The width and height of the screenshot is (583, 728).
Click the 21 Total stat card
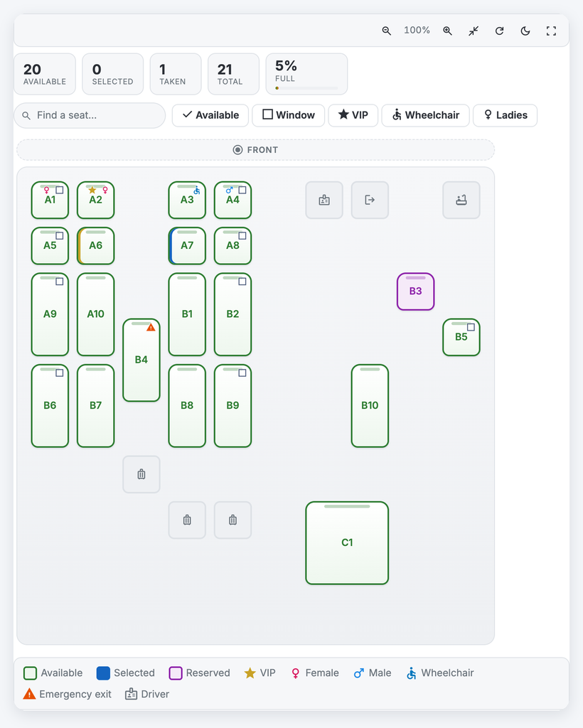point(233,74)
